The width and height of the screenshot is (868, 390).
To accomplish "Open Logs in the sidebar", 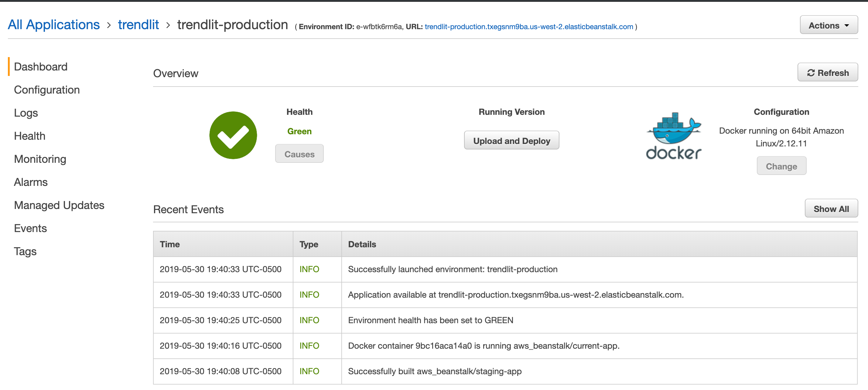I will coord(26,113).
